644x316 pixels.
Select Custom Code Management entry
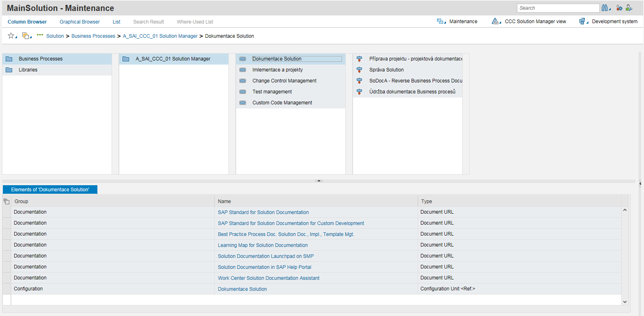pos(291,103)
